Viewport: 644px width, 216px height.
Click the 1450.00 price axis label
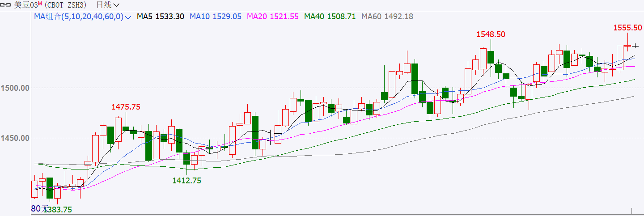point(15,138)
